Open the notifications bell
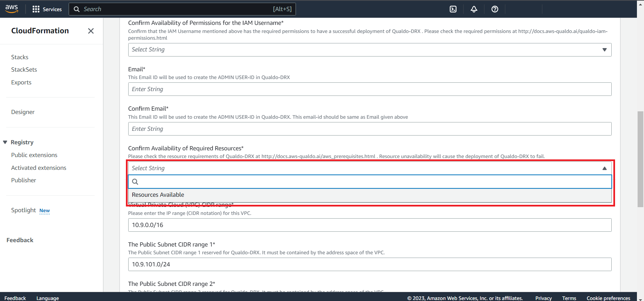 pyautogui.click(x=474, y=9)
